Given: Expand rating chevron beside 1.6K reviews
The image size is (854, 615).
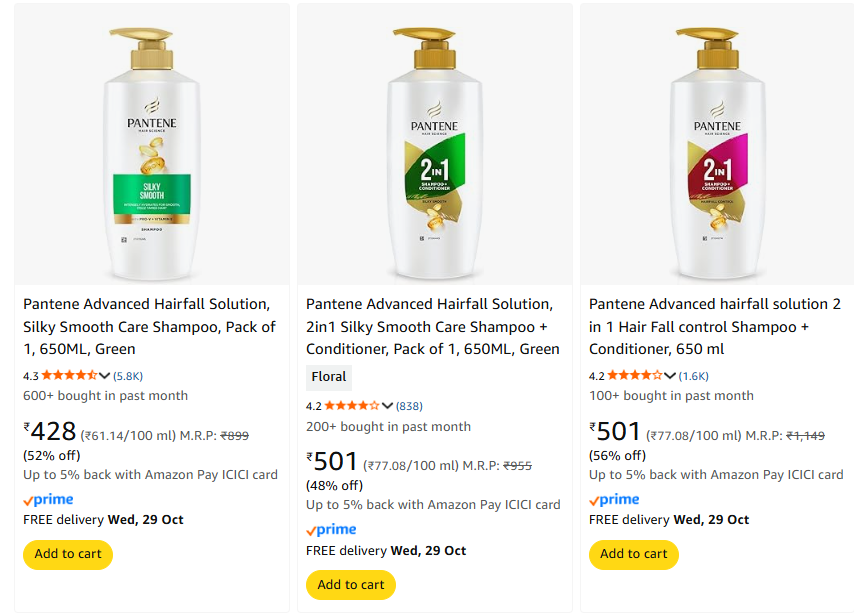Looking at the screenshot, I should (671, 376).
